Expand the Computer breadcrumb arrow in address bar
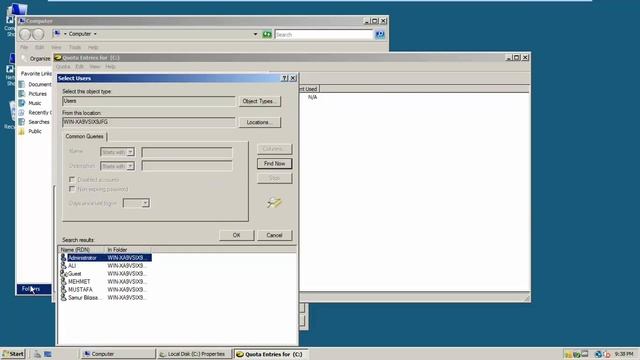The height and width of the screenshot is (360, 640). 95,34
